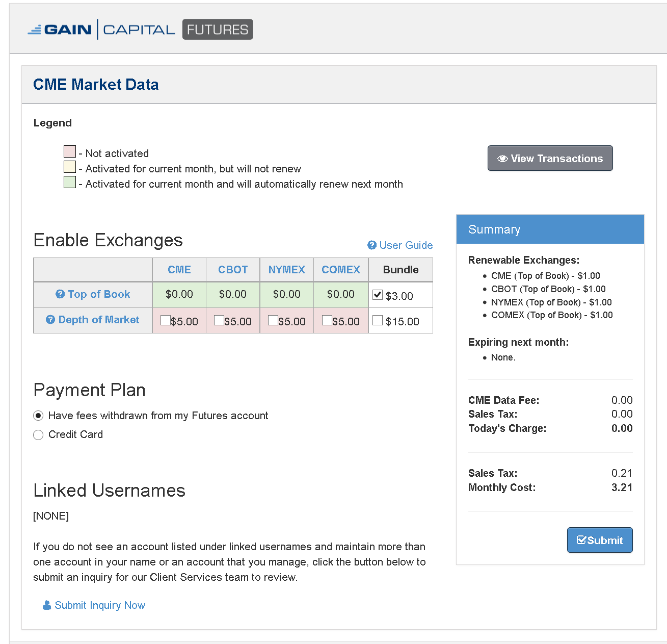667x644 pixels.
Task: Choose the Credit Card payment option
Action: click(38, 435)
